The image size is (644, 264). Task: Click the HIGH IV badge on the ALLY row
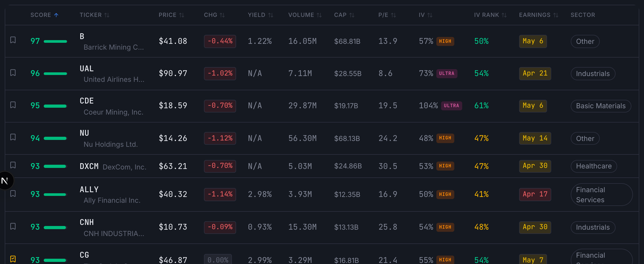[445, 194]
